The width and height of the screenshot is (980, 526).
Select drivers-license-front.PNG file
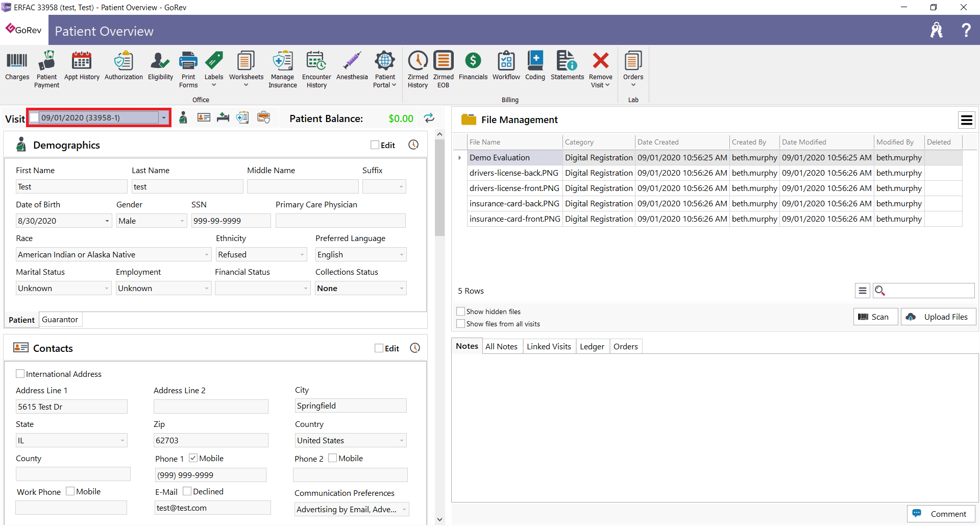[x=514, y=188]
